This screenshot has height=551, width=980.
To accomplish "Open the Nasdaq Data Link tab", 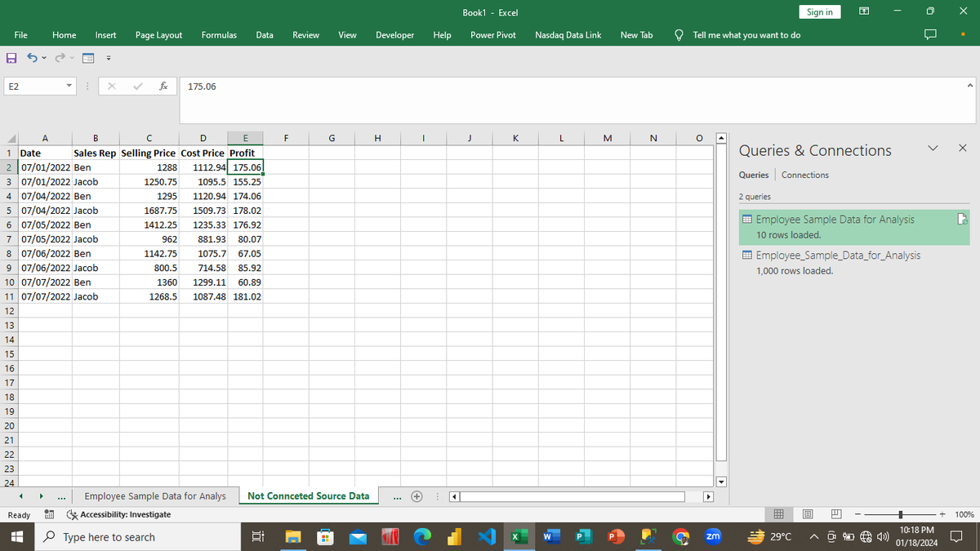I will (x=568, y=35).
